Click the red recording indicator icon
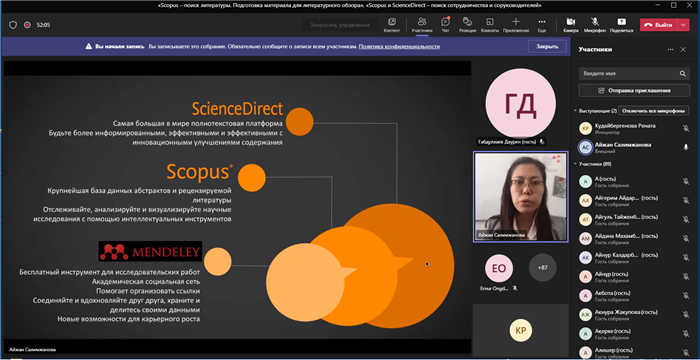This screenshot has height=360, width=700. pyautogui.click(x=27, y=25)
